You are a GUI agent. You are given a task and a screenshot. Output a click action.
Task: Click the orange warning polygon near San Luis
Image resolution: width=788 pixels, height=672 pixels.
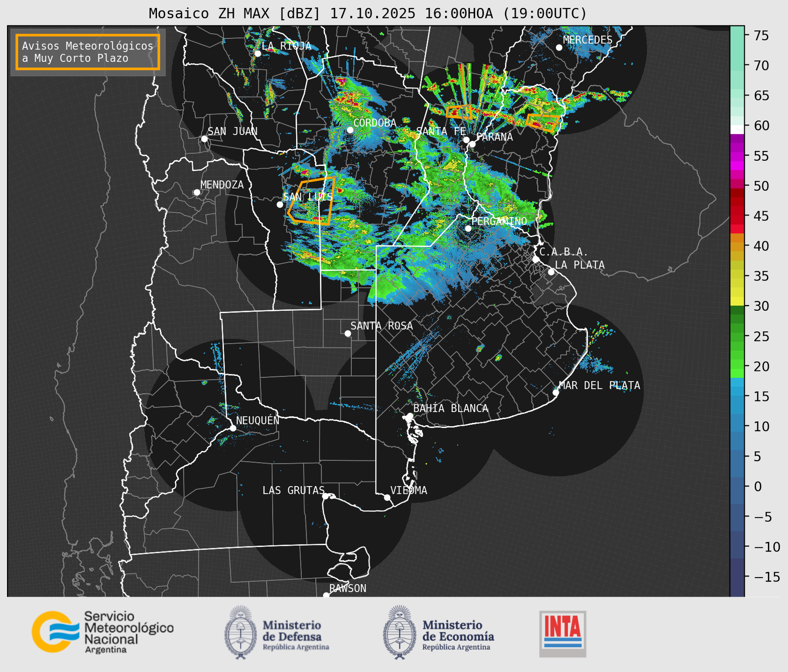[x=311, y=201]
